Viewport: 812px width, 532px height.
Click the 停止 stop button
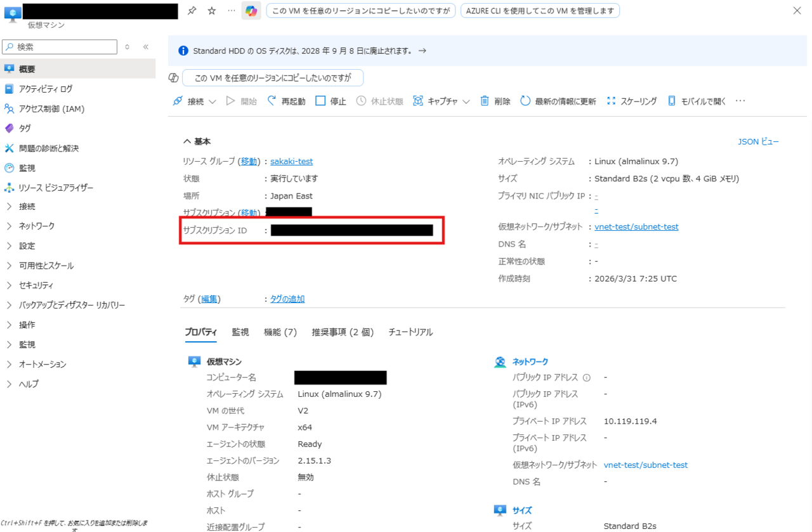point(331,101)
